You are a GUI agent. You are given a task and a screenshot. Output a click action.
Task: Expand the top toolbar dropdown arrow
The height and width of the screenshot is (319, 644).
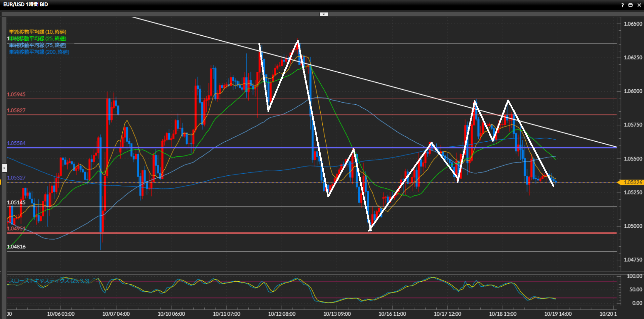(324, 14)
